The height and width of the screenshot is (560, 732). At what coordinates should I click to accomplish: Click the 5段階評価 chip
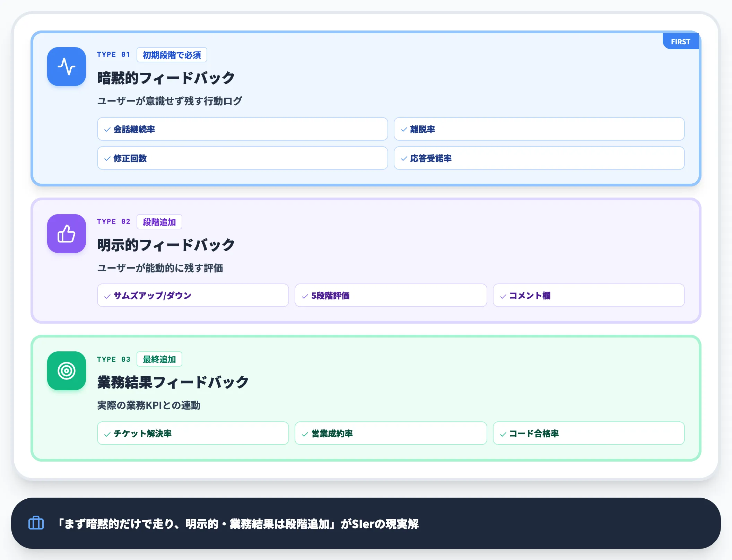click(x=391, y=295)
